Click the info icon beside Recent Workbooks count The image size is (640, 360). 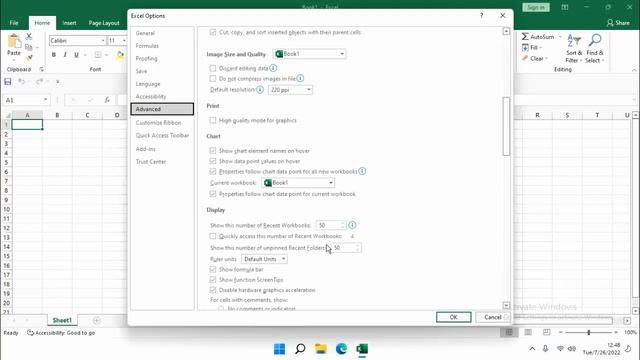(352, 225)
